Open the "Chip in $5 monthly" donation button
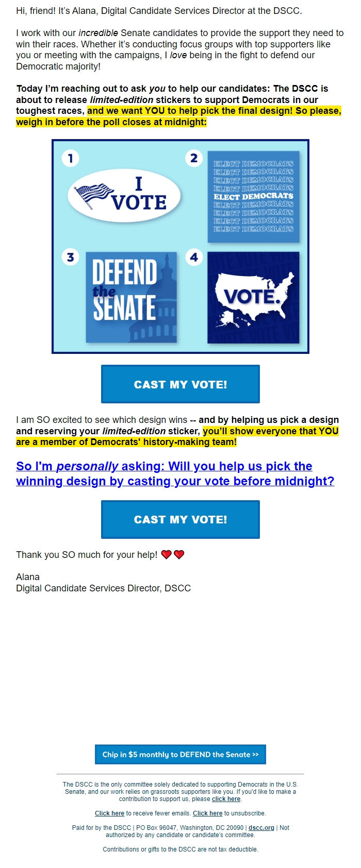Viewport: 361px width, 868px height. (180, 754)
